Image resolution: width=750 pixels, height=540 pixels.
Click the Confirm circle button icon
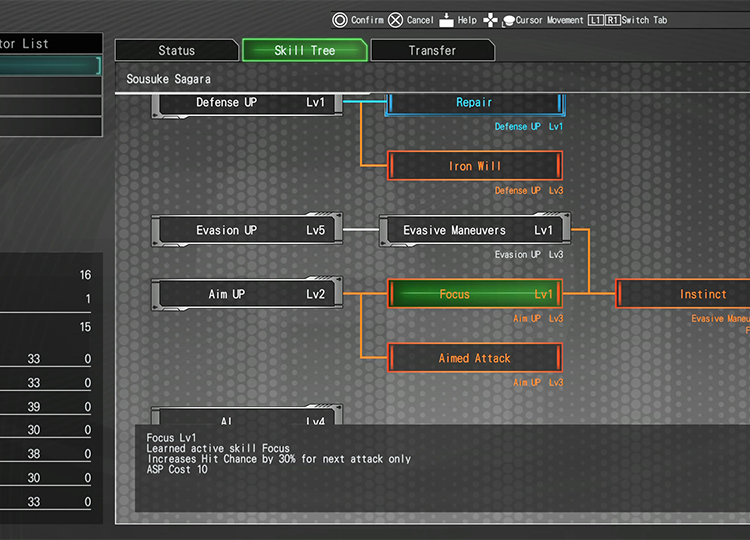click(x=340, y=20)
